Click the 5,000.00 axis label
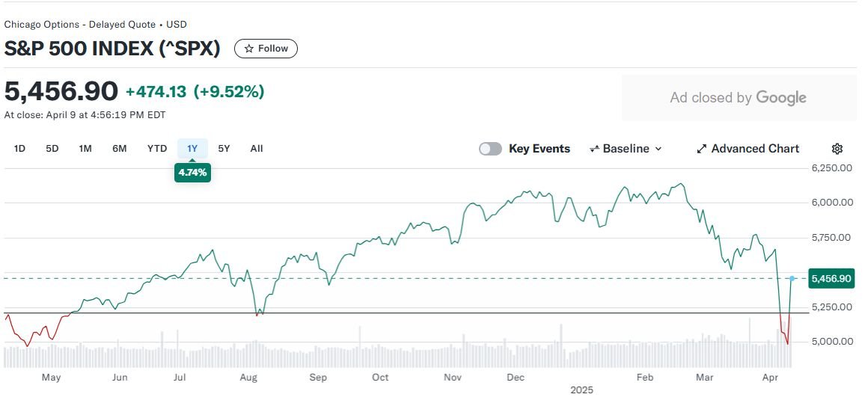Screen dimensions: 868x403 coord(832,342)
